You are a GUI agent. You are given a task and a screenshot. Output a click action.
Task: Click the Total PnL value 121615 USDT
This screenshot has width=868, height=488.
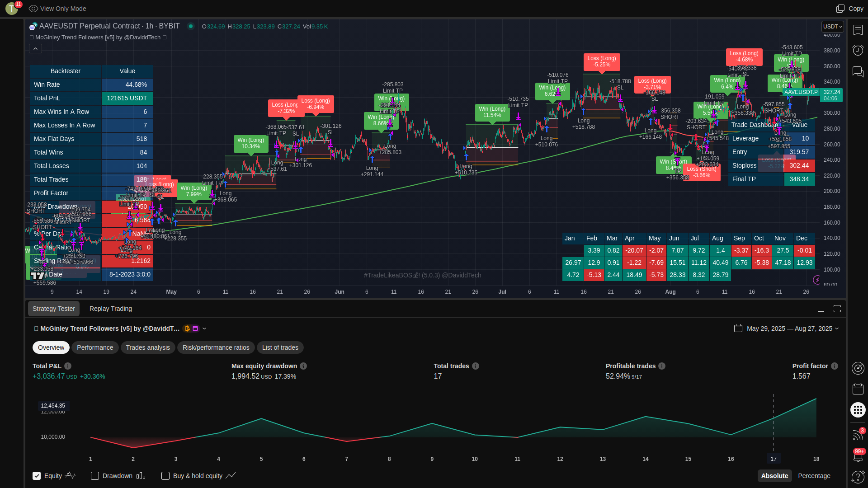[x=127, y=98]
